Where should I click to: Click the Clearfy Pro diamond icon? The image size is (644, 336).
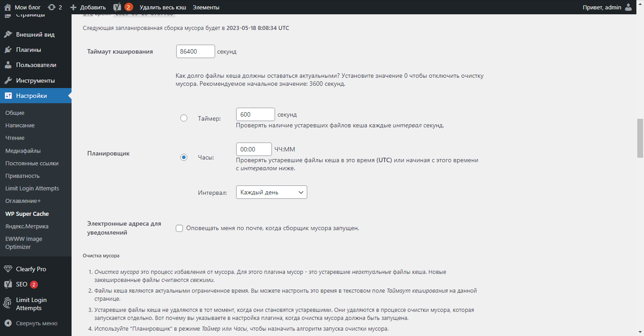tap(8, 269)
